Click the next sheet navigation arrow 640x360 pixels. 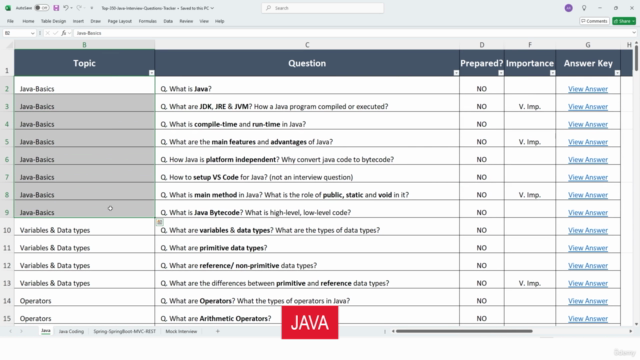tap(22, 331)
